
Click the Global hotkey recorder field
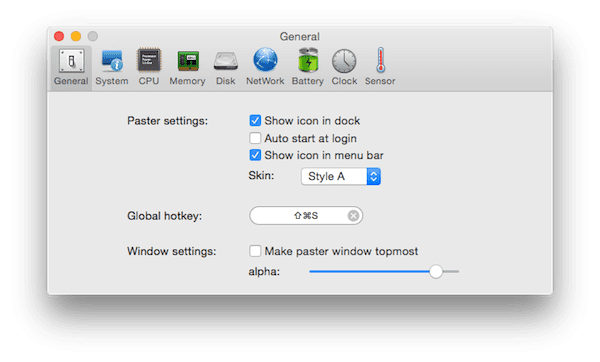[x=306, y=216]
